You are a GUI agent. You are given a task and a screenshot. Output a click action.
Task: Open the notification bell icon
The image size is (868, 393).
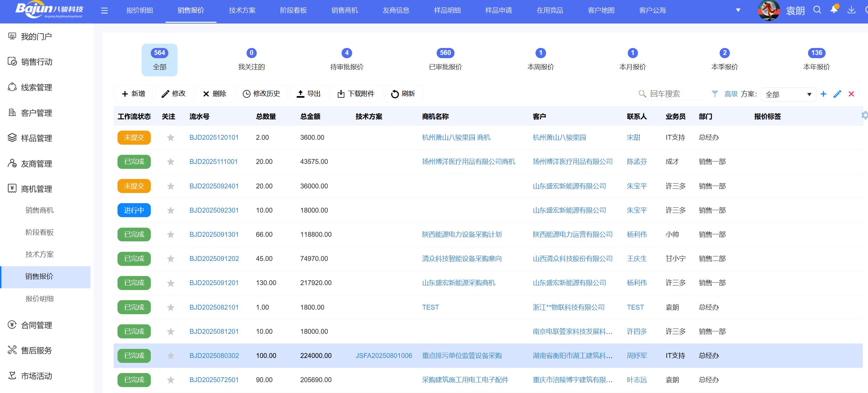coord(834,10)
